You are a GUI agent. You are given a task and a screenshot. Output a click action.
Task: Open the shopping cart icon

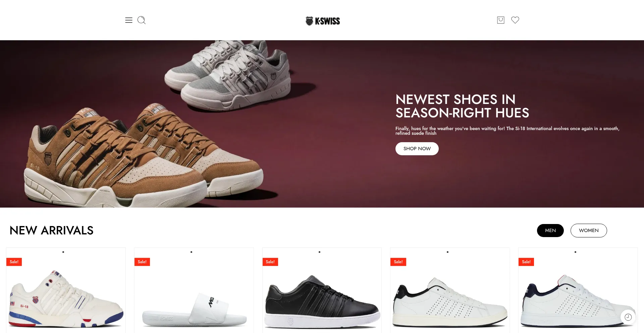tap(500, 20)
